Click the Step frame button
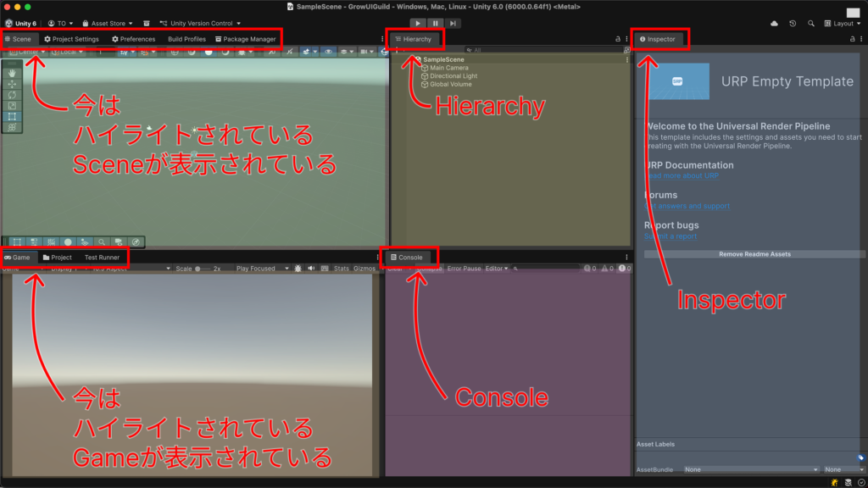The height and width of the screenshot is (488, 868). (x=453, y=24)
